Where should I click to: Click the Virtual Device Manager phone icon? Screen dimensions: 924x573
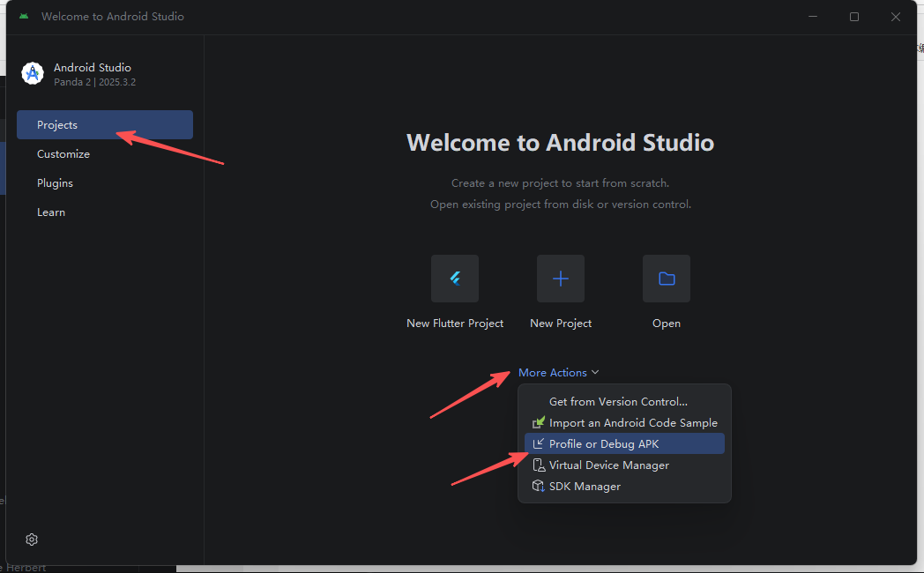tap(539, 465)
